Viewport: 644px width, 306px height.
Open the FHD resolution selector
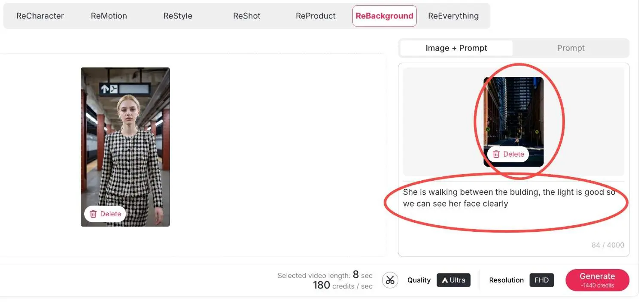[x=541, y=280]
